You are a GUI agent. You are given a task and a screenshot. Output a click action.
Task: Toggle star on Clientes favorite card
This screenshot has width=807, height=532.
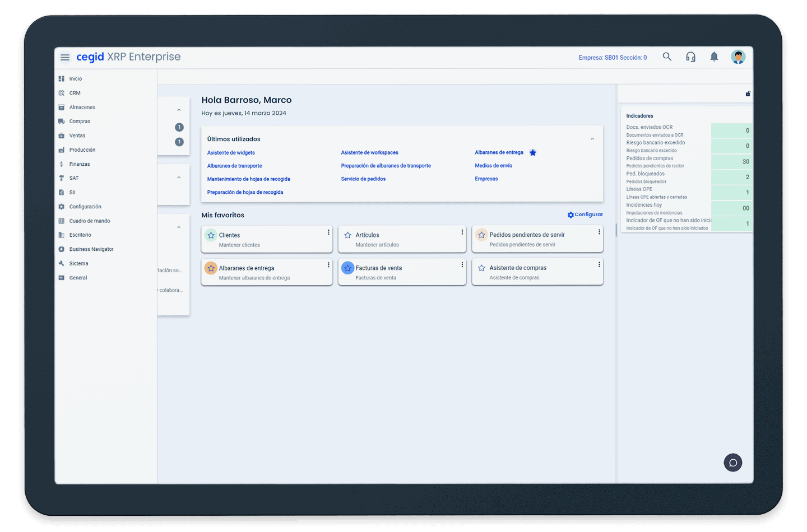pos(211,235)
